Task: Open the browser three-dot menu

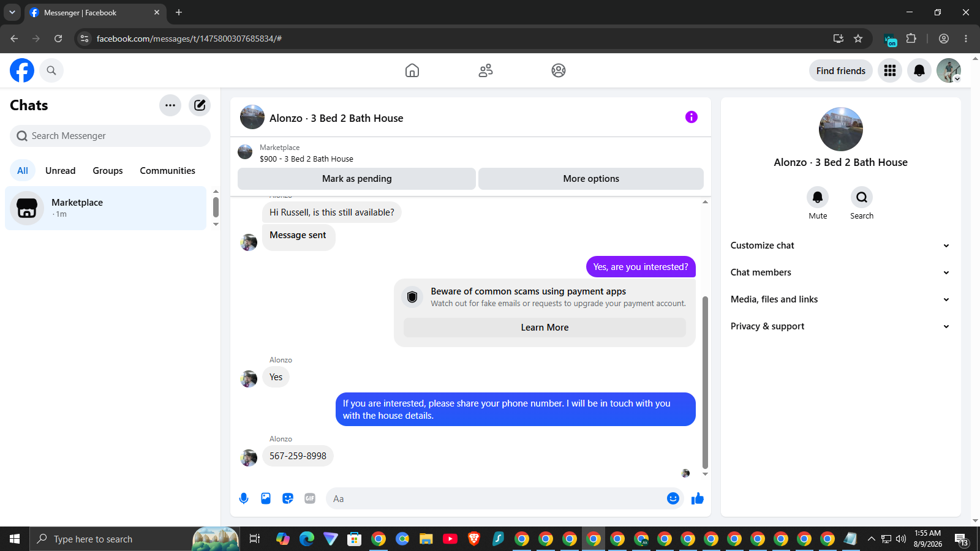Action: click(966, 39)
